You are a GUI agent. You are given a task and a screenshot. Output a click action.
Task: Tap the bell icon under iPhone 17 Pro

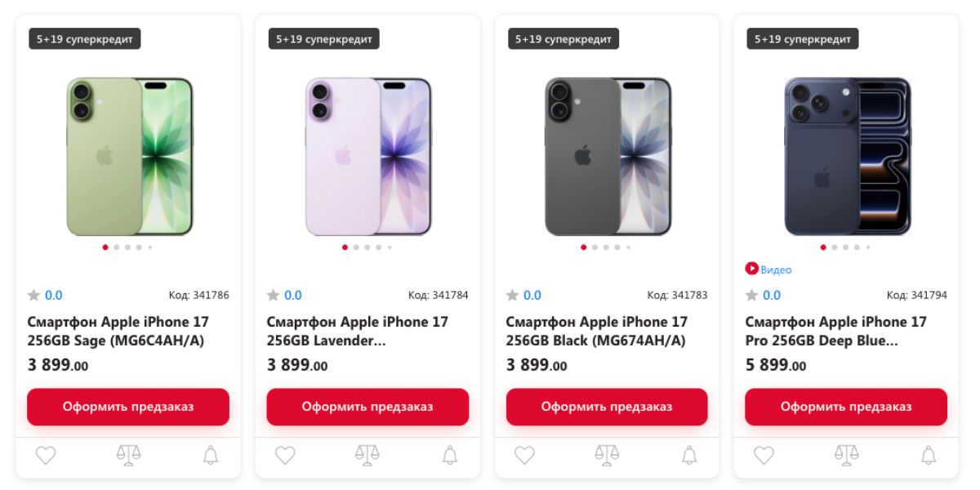[928, 455]
